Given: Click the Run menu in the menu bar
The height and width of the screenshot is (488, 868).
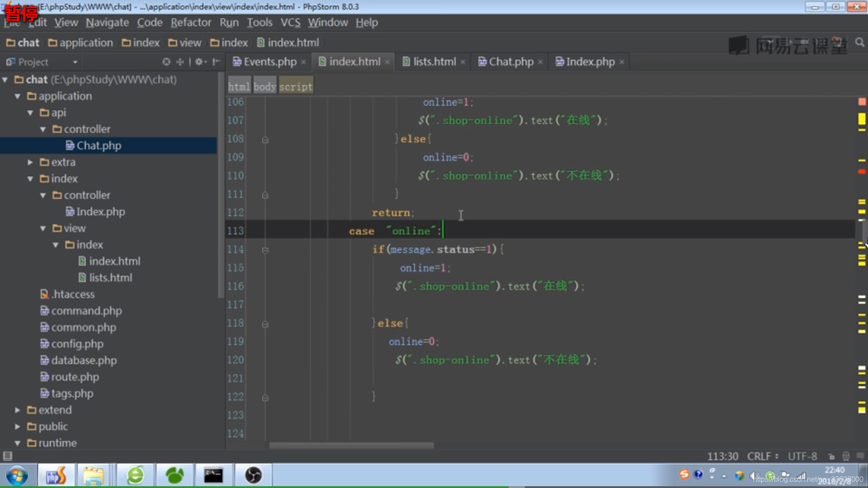Looking at the screenshot, I should pyautogui.click(x=230, y=22).
